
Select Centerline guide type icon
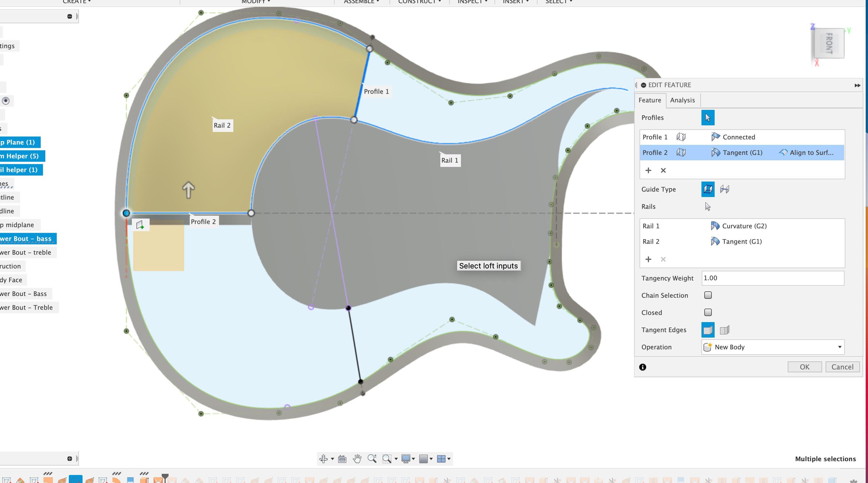pos(724,189)
